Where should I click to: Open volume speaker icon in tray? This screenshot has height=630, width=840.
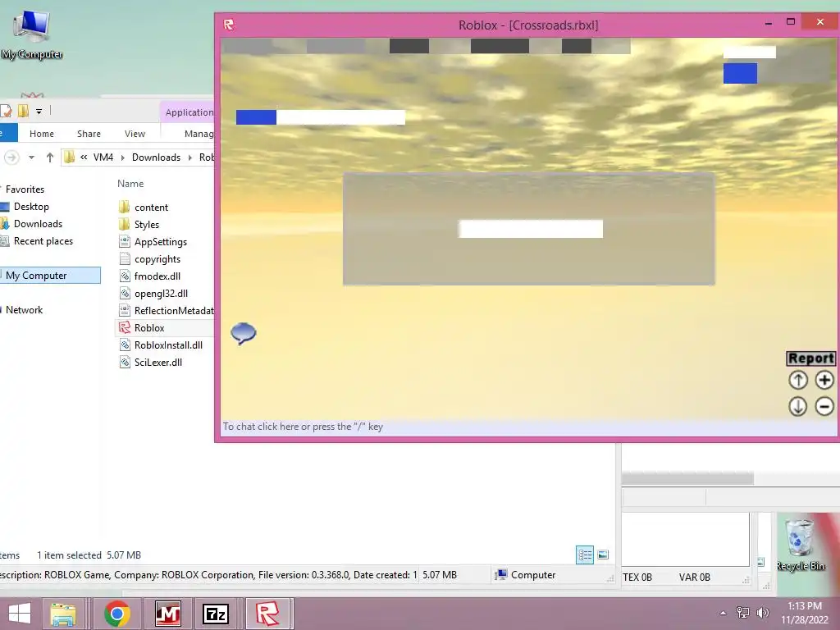(x=762, y=612)
